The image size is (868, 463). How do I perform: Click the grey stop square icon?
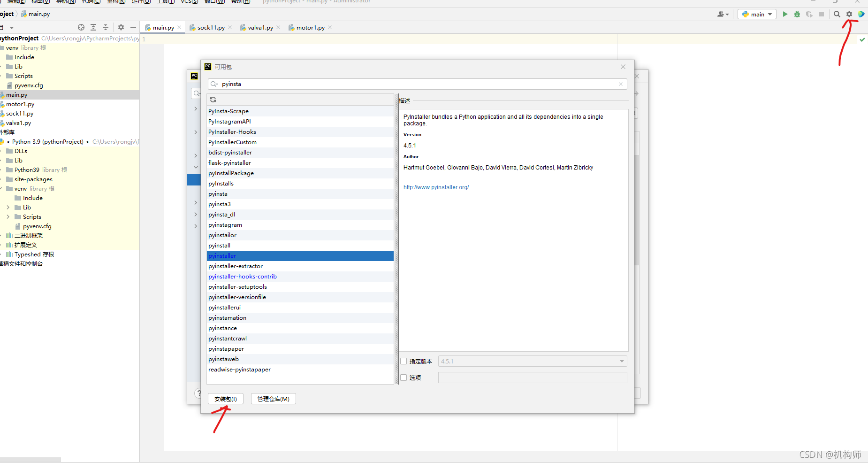(822, 14)
